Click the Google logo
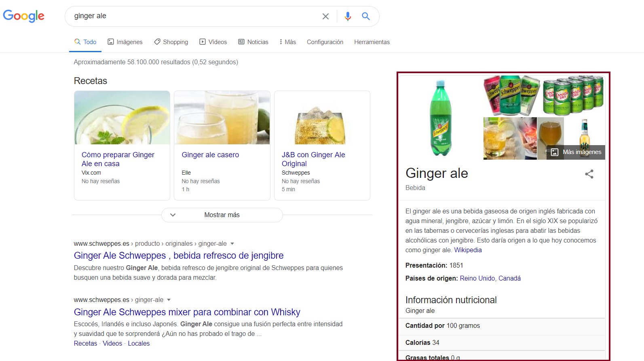 23,16
